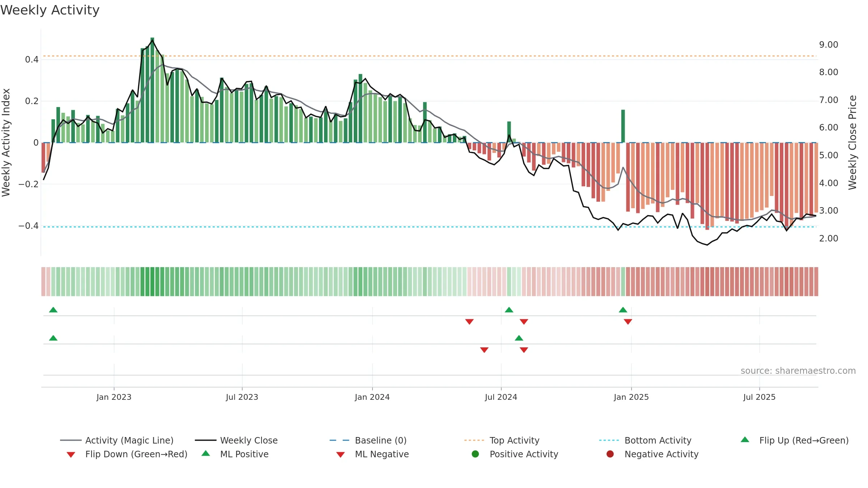868x488 pixels.
Task: Click the flip up marker just before Jan 2025
Action: [x=623, y=310]
